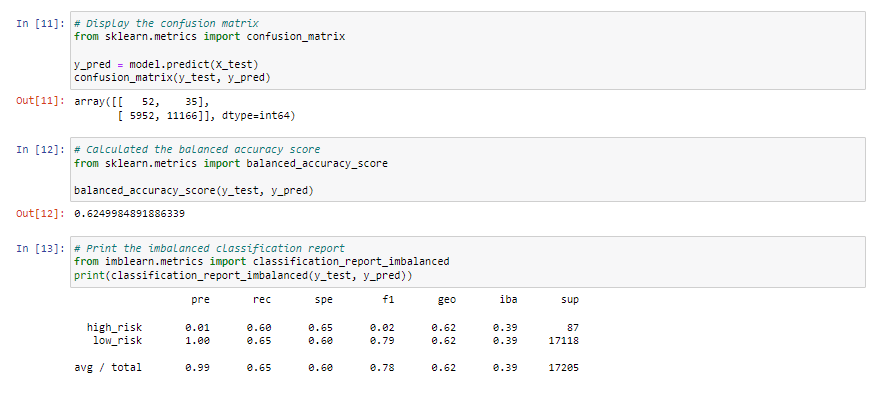Click the 'pre' column header
This screenshot has height=399, width=878.
(200, 300)
